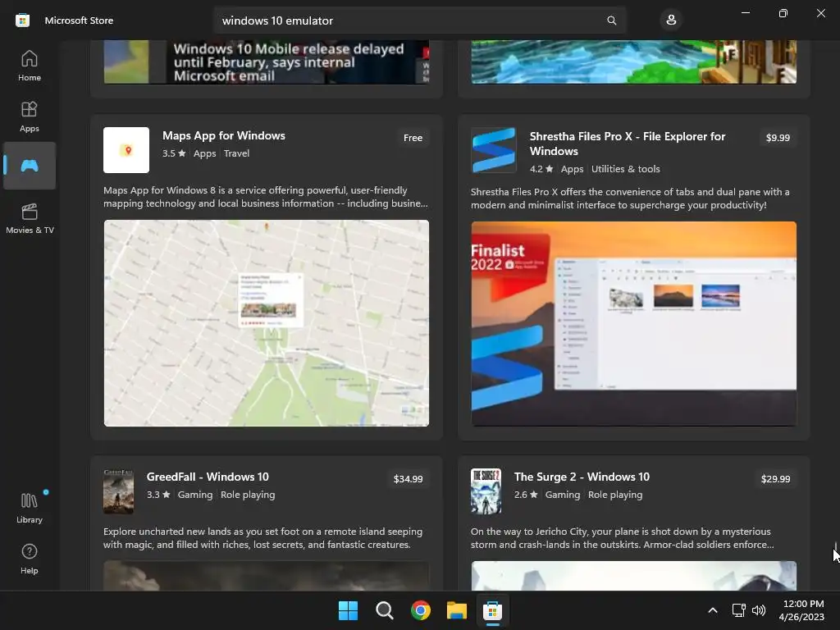Screen dimensions: 840x630
Task: Click the 2.6 star rating for The Surge 2
Action: pyautogui.click(x=526, y=495)
